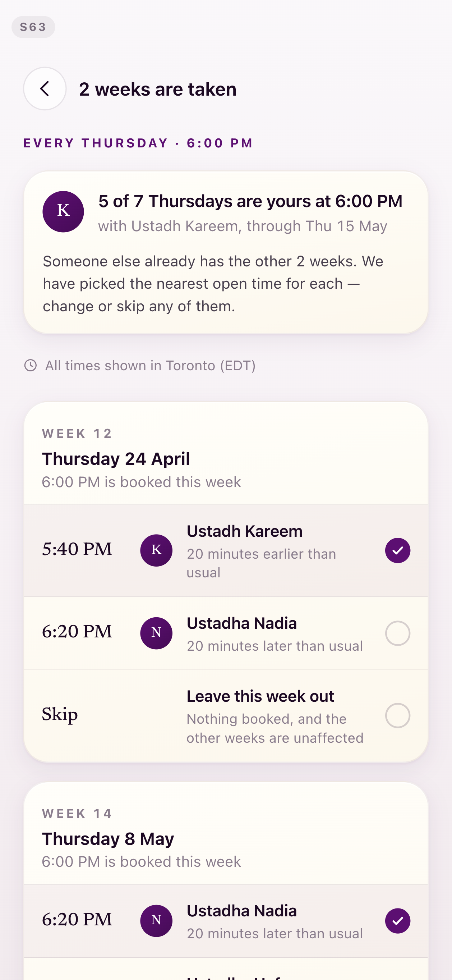
Task: Select the checked 5:40 PM Ustadh Kareem radio
Action: point(398,550)
